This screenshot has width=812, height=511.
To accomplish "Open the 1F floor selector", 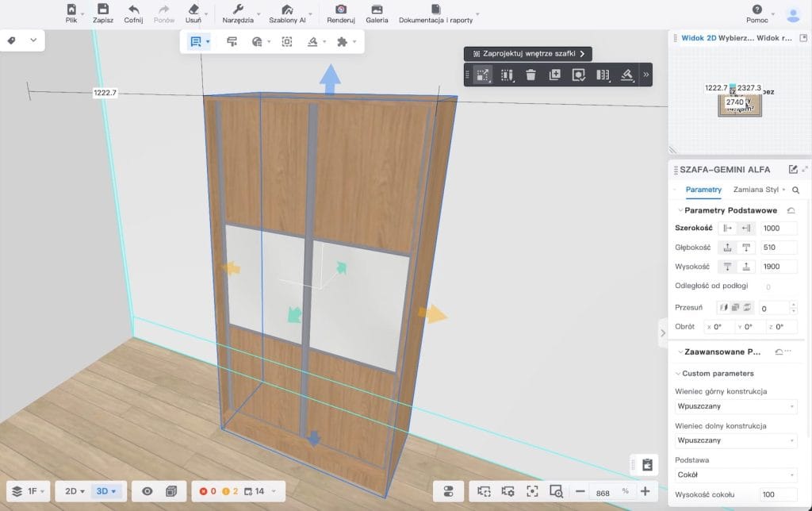I will [29, 491].
